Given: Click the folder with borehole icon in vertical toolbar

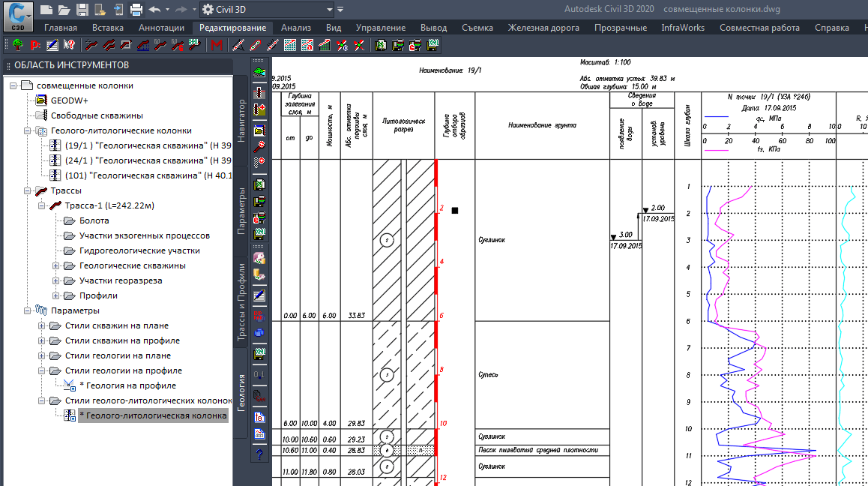Looking at the screenshot, I should pyautogui.click(x=259, y=130).
